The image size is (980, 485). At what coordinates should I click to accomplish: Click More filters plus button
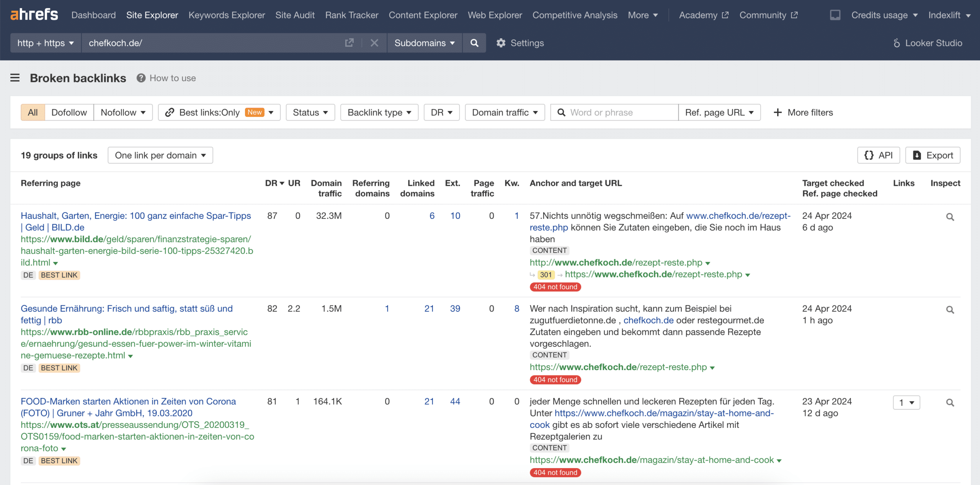(803, 112)
